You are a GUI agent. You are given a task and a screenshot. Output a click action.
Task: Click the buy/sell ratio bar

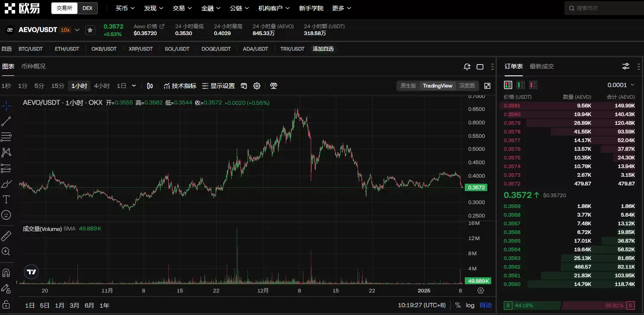[x=570, y=305]
